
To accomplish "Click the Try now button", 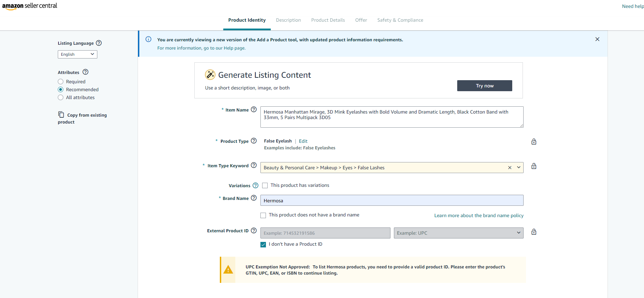I will [x=485, y=86].
